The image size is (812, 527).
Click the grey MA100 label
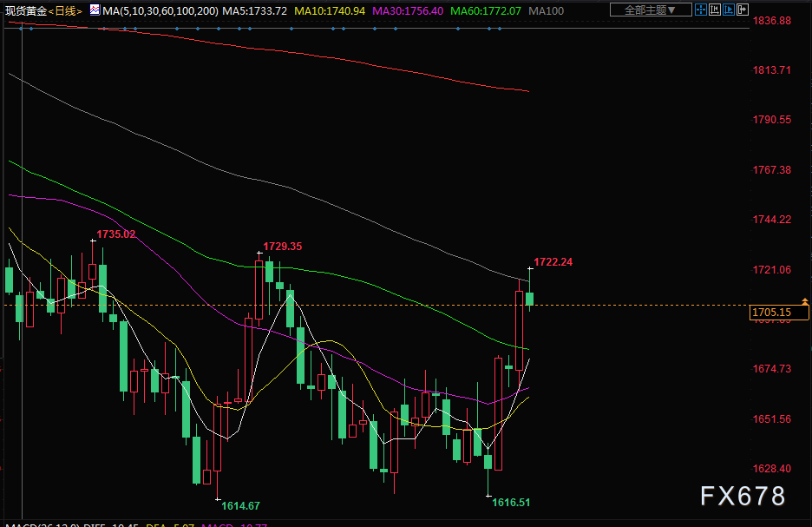point(547,11)
